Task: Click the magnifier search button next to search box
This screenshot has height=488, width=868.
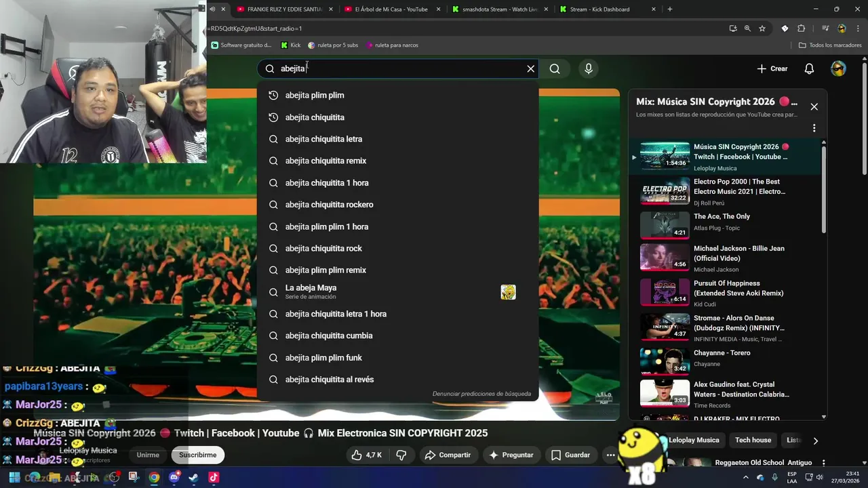Action: (555, 68)
